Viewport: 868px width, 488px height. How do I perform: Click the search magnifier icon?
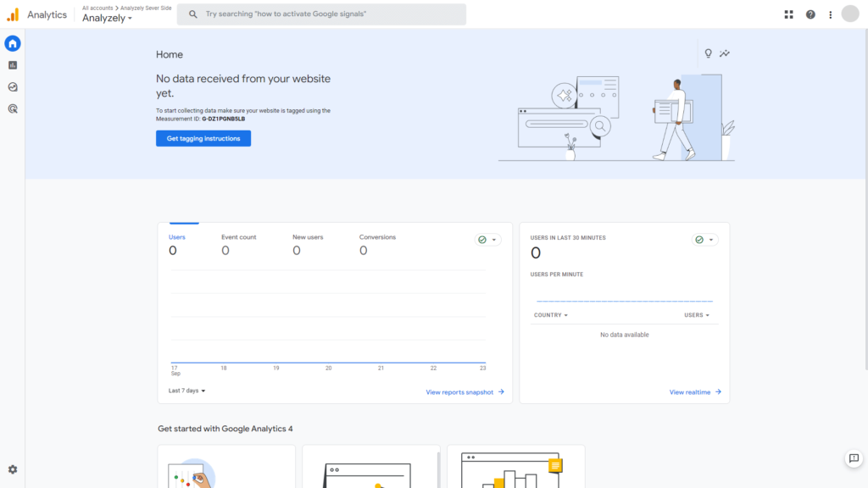point(192,14)
